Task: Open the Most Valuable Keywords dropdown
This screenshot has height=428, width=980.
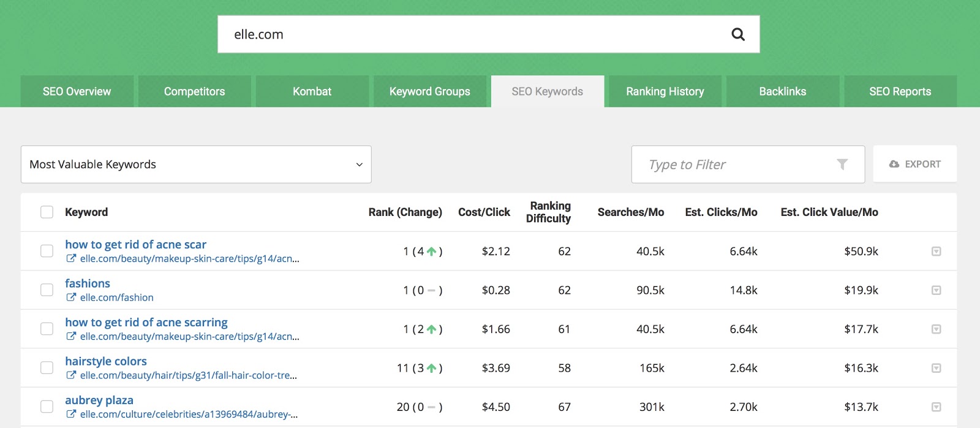Action: click(x=196, y=164)
